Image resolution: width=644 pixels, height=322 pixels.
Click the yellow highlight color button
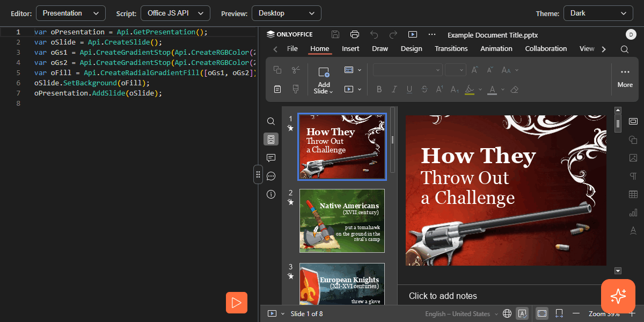(x=470, y=90)
